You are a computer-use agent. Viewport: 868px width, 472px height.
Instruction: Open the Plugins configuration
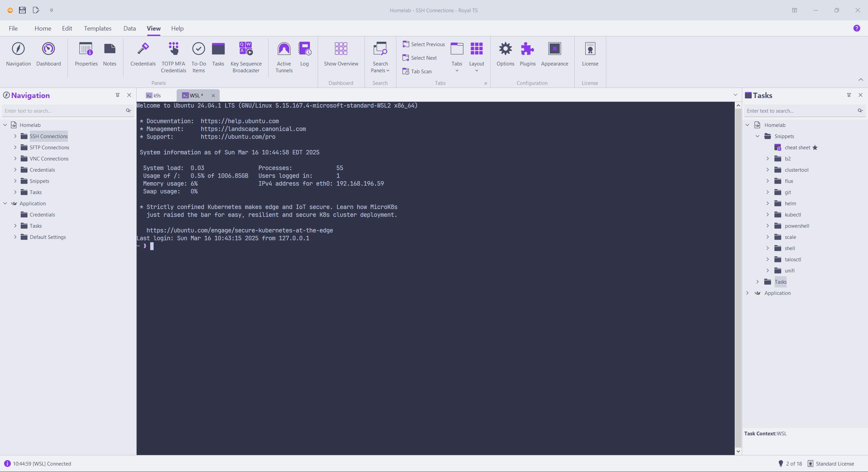coord(527,50)
